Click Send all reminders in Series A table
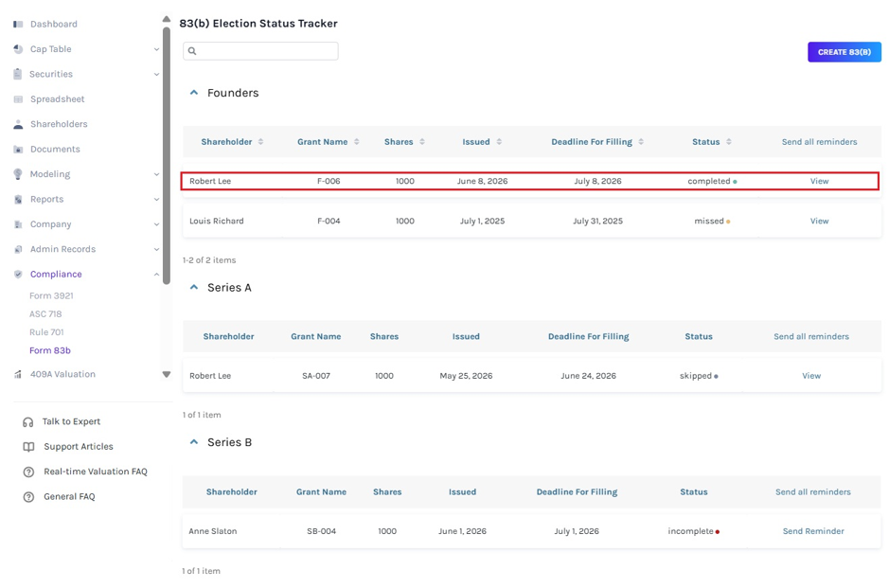 click(811, 337)
